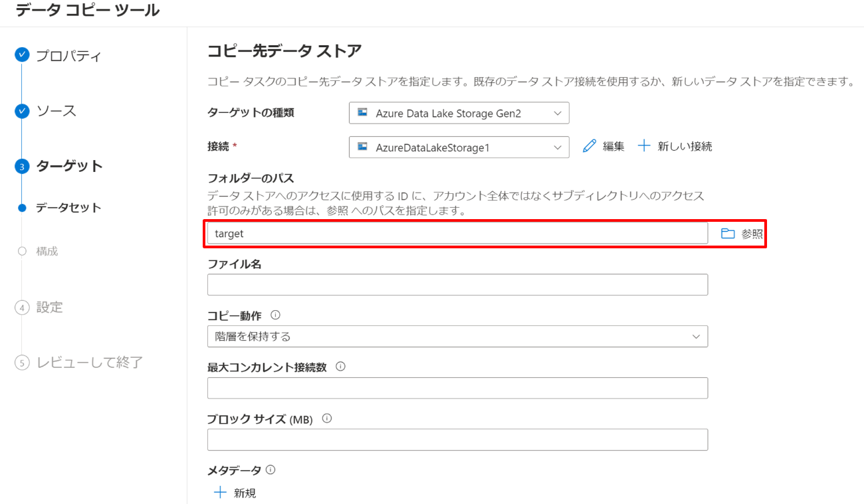Click info icon next to コピー動作
Viewport: 864px width, 504px height.
coord(275,315)
